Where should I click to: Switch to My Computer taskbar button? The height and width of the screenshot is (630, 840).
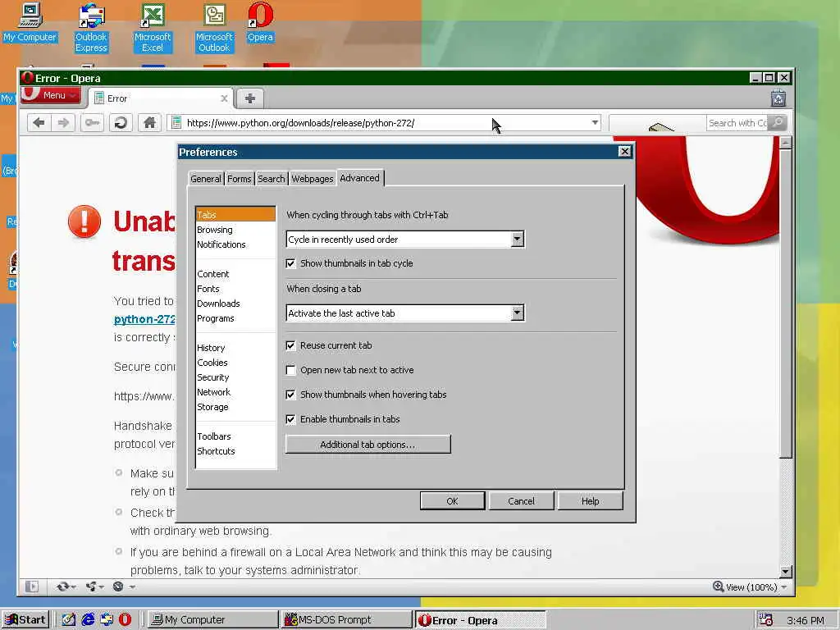click(x=212, y=620)
